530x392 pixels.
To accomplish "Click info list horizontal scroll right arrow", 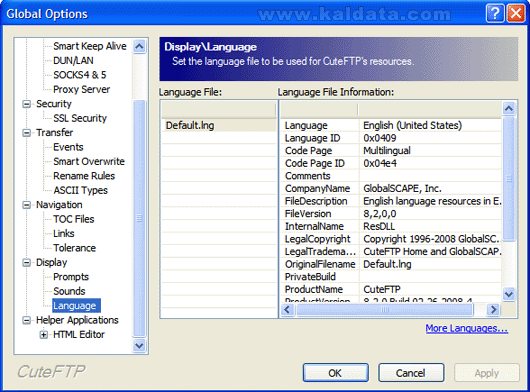I will pos(493,309).
